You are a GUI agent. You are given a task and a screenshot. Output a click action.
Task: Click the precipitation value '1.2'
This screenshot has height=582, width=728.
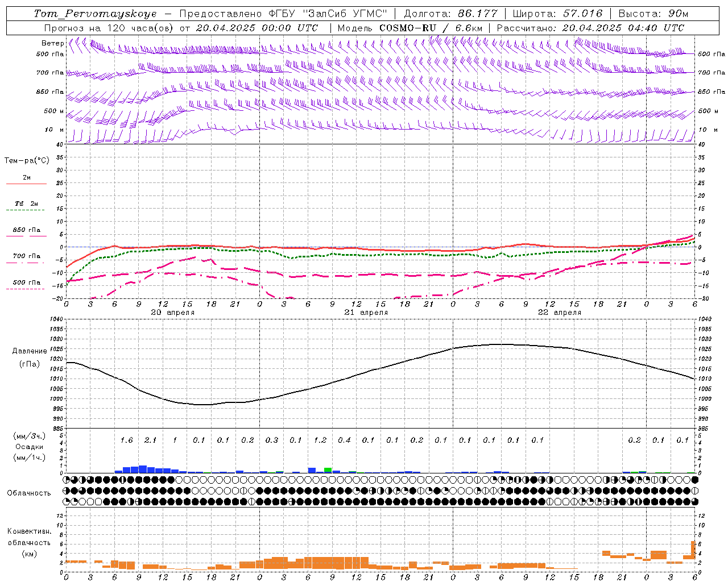[320, 440]
